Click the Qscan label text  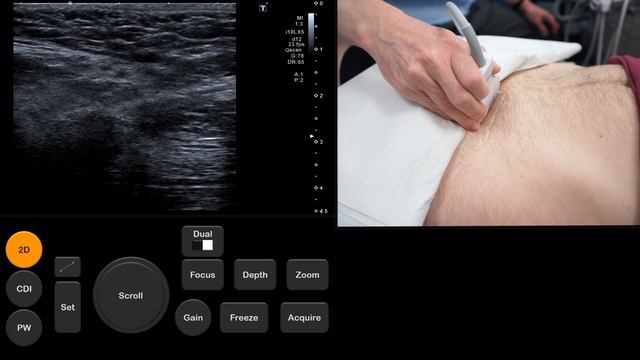coord(293,50)
